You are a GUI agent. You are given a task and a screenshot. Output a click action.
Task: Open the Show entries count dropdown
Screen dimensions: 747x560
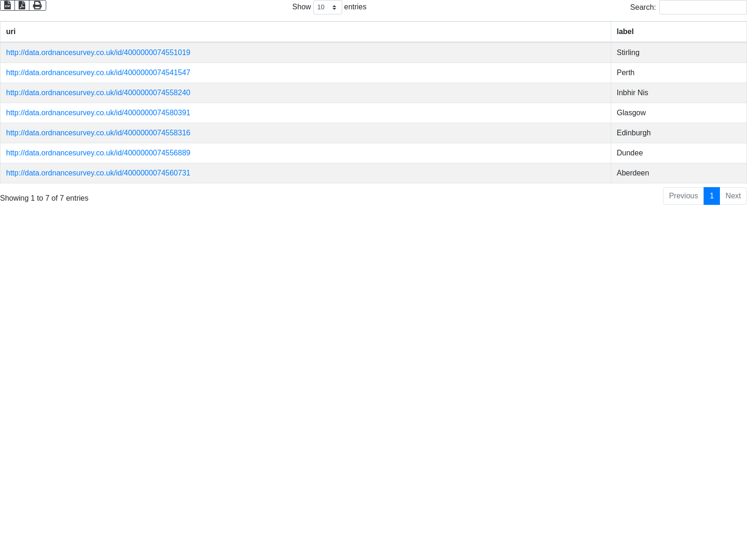pos(327,7)
